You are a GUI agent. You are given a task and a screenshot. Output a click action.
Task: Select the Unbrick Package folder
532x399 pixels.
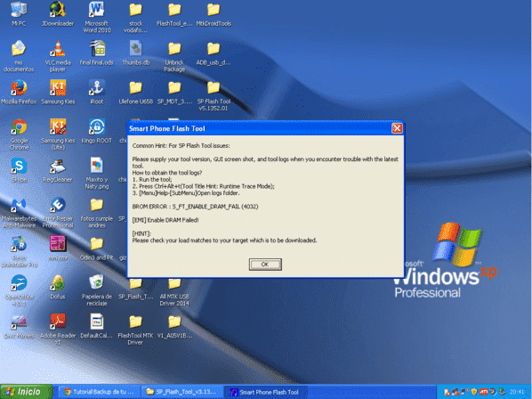[174, 56]
